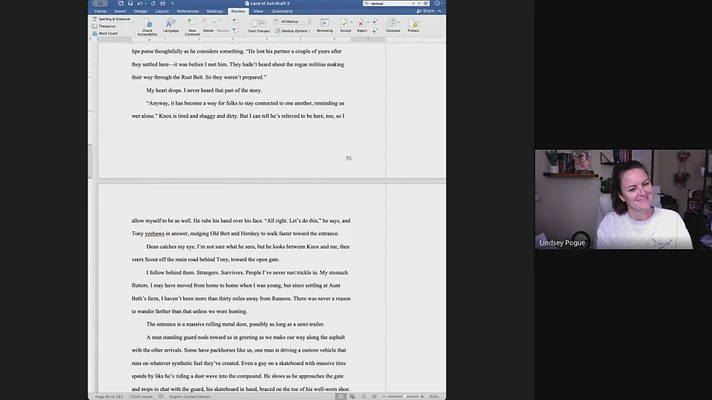Redo the last action
This screenshot has height=400, width=712.
(153, 4)
